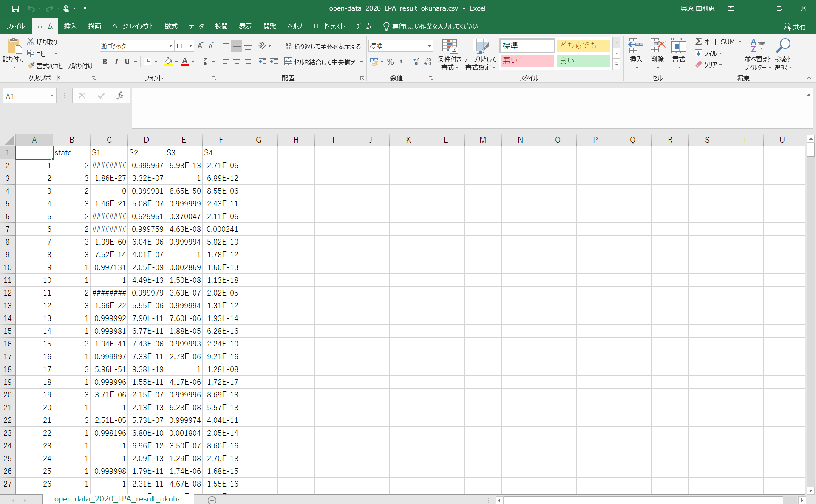Toggle Bold formatting
The width and height of the screenshot is (816, 504).
[x=105, y=62]
